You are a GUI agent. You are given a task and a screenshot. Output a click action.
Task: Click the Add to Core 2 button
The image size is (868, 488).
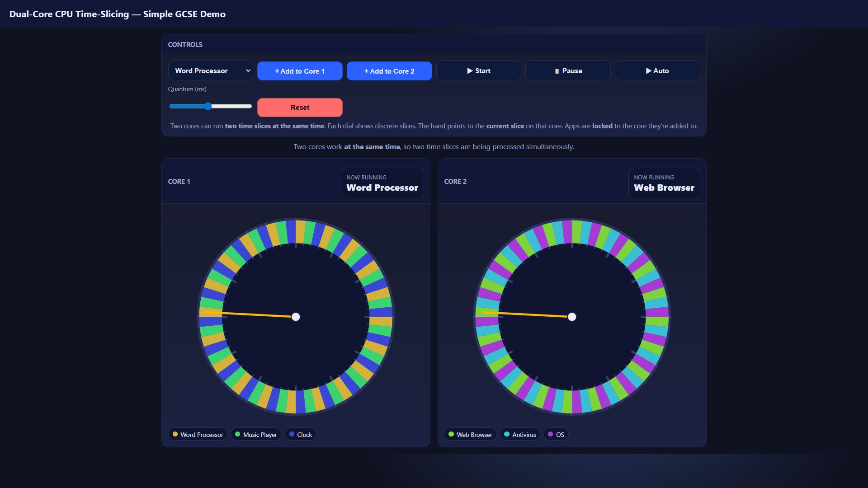coord(389,71)
